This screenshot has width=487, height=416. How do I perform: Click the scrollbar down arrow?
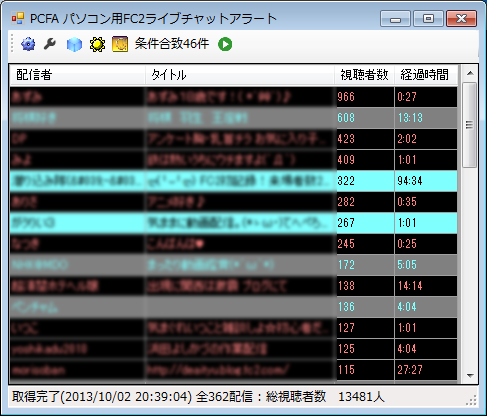pos(470,376)
